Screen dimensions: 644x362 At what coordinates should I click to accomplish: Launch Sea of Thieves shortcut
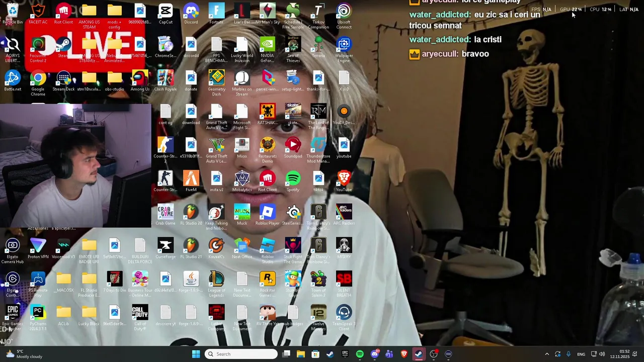pos(293,50)
